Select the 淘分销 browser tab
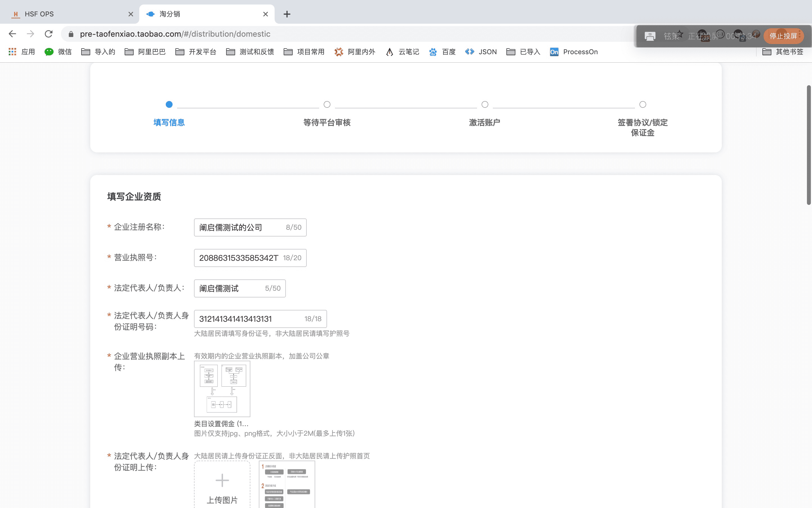The image size is (812, 508). pos(207,14)
